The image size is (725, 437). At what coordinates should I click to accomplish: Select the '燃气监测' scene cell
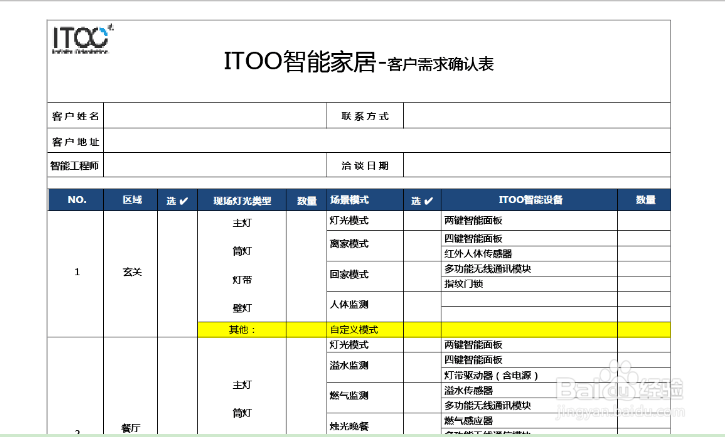tap(365, 397)
